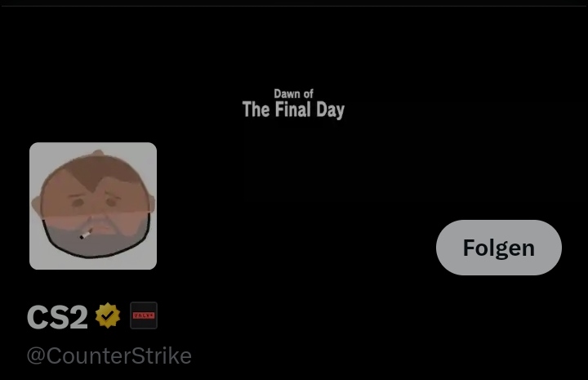This screenshot has width=588, height=380.
Task: Enlarge the cartoon head avatar
Action: point(93,206)
